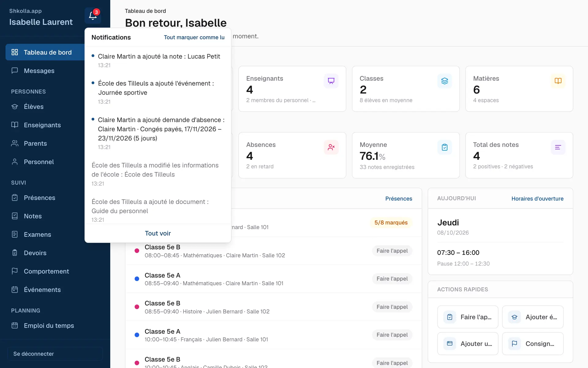The image size is (588, 368).
Task: Faire l'appel for Classe 5e B Histoire
Action: pyautogui.click(x=392, y=307)
